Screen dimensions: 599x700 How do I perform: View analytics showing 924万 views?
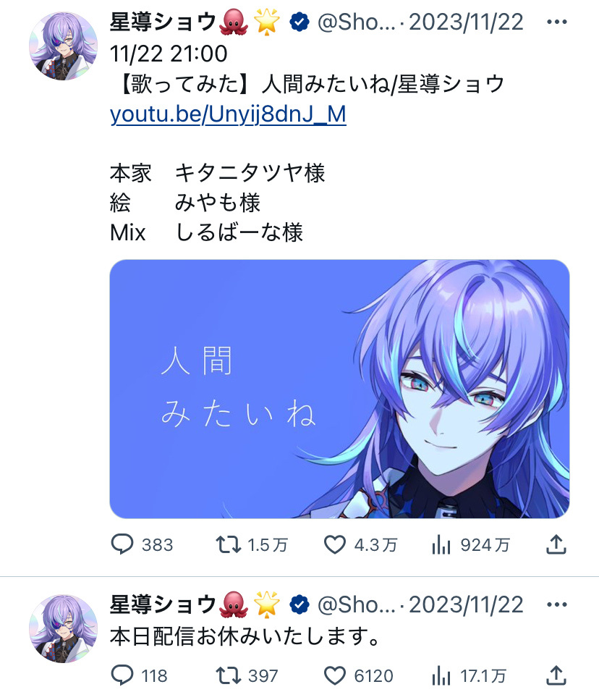[441, 544]
